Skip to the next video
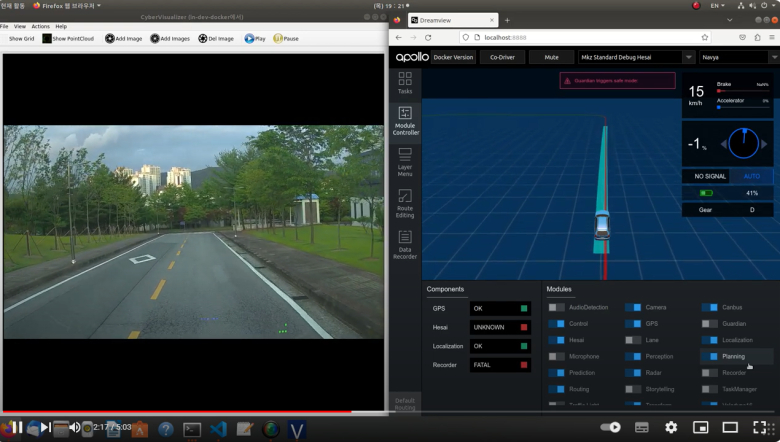Viewport: 780px width, 442px height. pyautogui.click(x=45, y=427)
